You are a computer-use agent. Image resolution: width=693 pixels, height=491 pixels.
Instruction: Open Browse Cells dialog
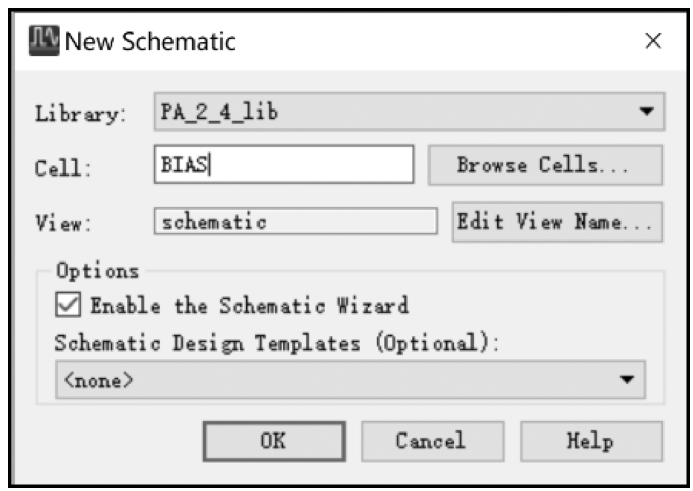pyautogui.click(x=545, y=165)
